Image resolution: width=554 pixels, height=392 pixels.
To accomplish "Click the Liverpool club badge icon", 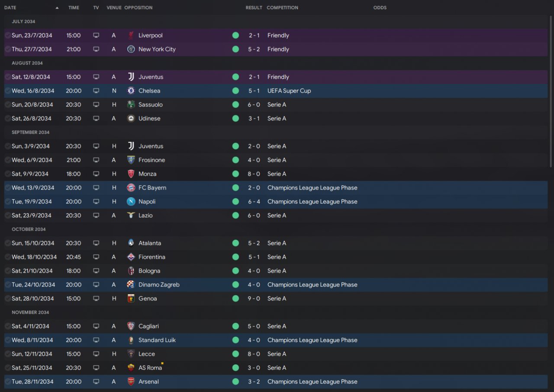I will 131,35.
